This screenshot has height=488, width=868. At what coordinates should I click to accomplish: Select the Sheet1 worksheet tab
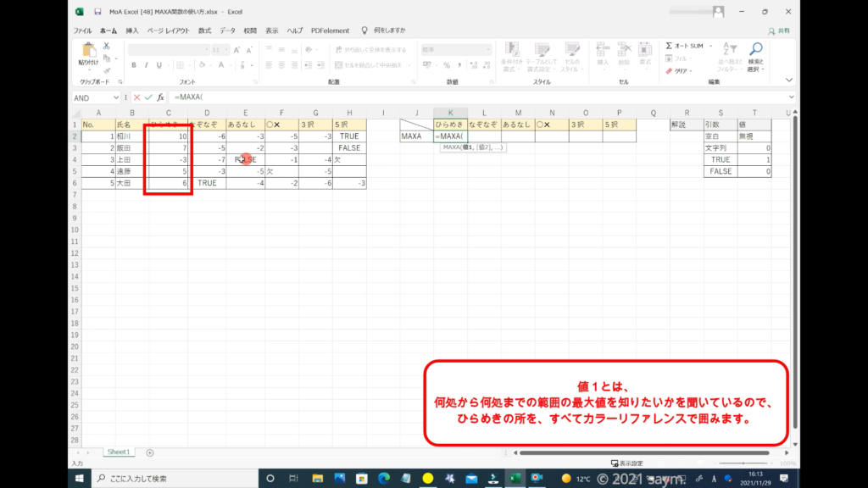(x=117, y=452)
